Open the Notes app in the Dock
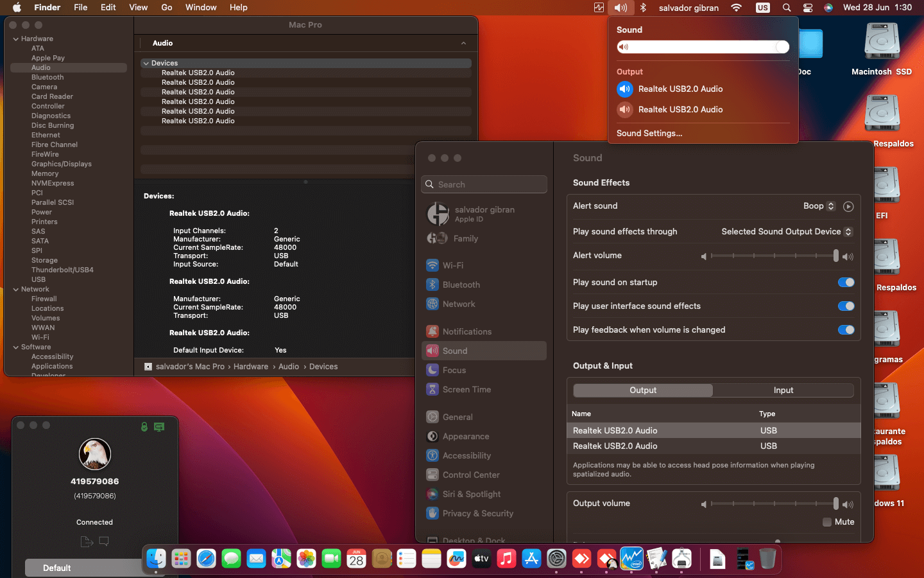This screenshot has height=578, width=924. (x=431, y=559)
